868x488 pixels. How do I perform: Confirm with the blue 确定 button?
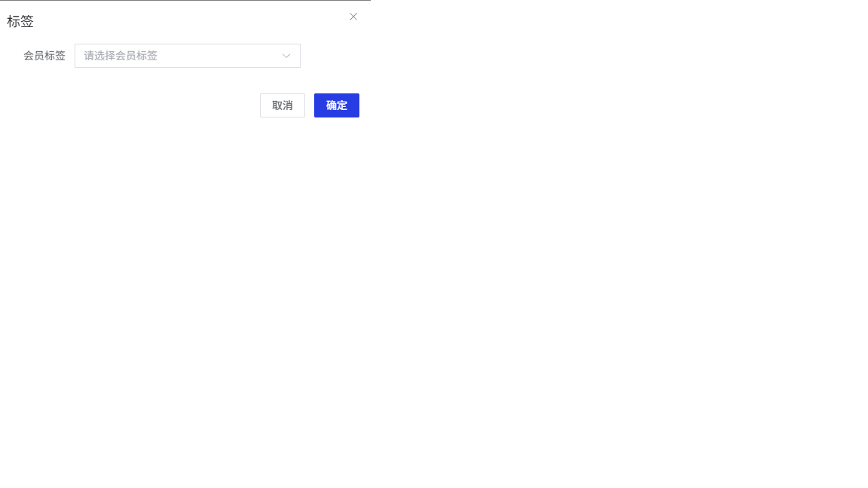click(337, 105)
